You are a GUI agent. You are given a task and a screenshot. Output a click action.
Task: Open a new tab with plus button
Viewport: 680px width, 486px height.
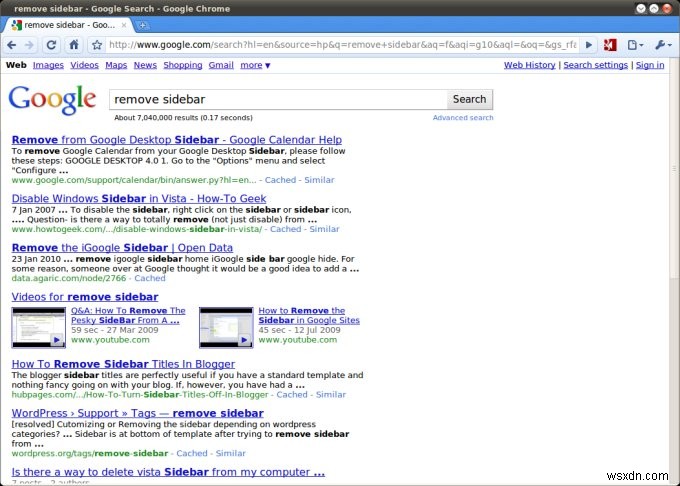142,26
